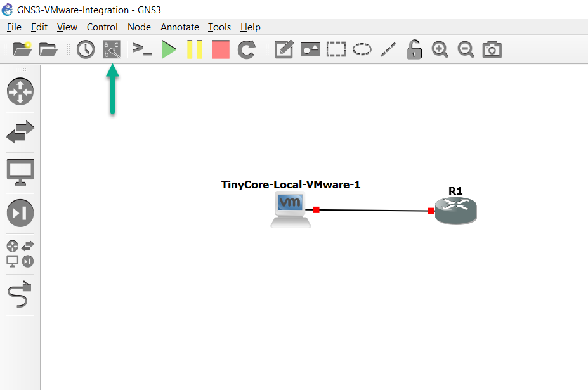Click the Zoom out magnifier icon
This screenshot has width=588, height=390.
(466, 49)
